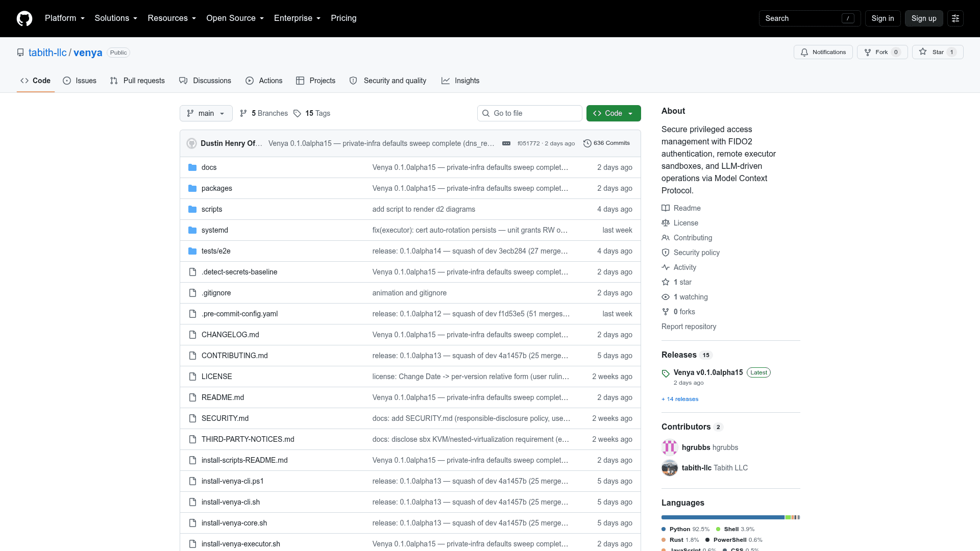980x551 pixels.
Task: Focus the top Search box
Action: point(810,18)
